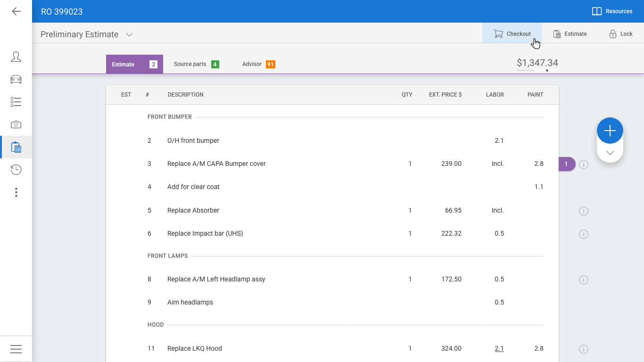Open the checklist icon in sidebar
Viewport: 644px width, 362px height.
(16, 102)
